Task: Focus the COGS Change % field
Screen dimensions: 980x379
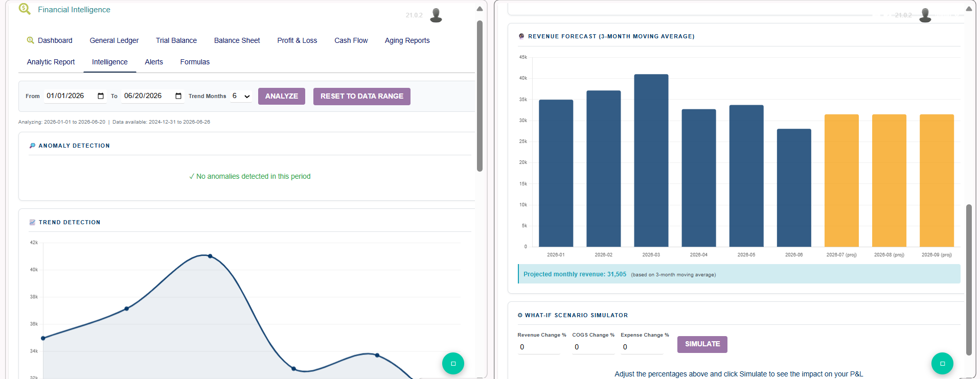Action: (x=594, y=347)
